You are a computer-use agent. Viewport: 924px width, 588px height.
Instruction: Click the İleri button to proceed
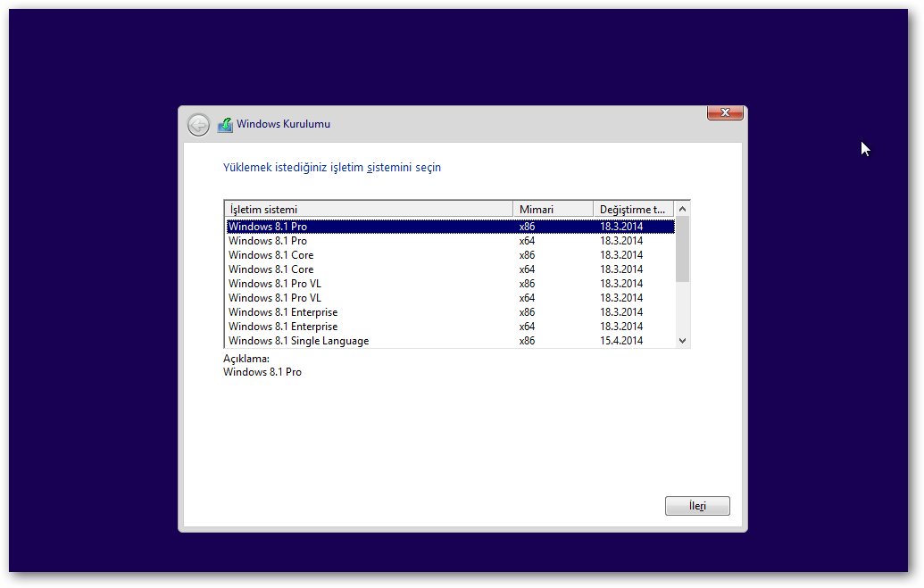coord(697,506)
